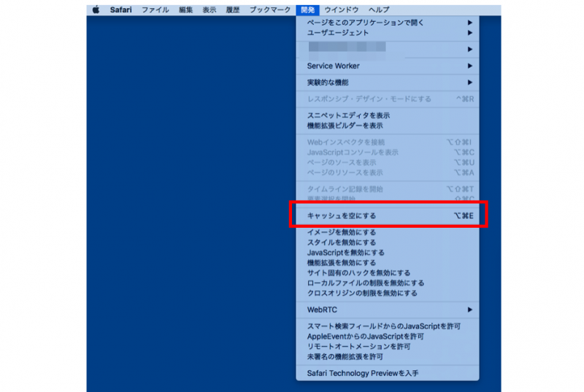Click the Apple logo menu icon
Image resolution: width=584 pixels, height=392 pixels.
click(x=95, y=9)
